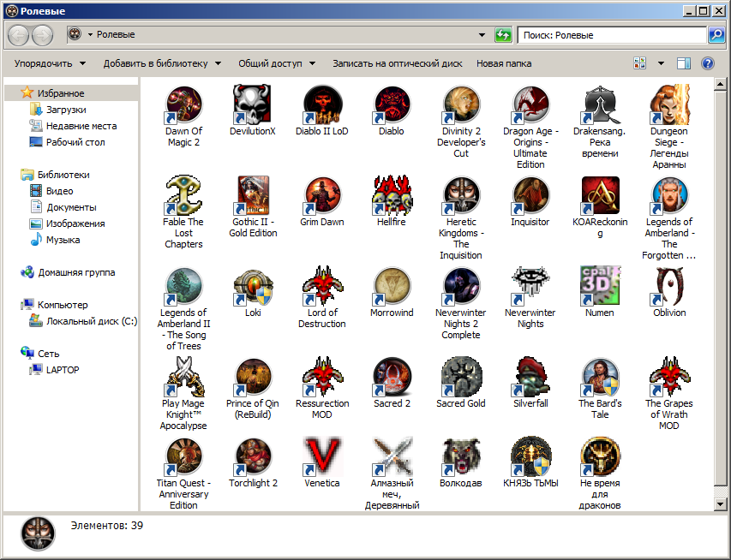Select the Sacred Gold shortcut icon

coord(460,378)
